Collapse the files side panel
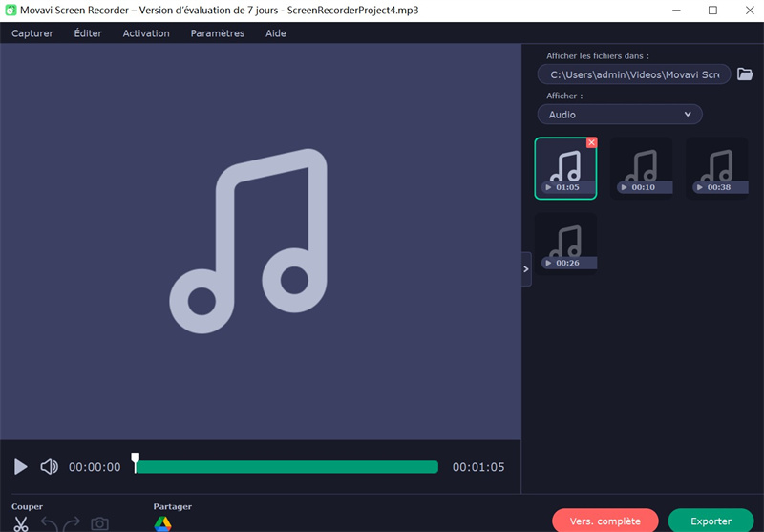The height and width of the screenshot is (532, 764). pyautogui.click(x=526, y=269)
